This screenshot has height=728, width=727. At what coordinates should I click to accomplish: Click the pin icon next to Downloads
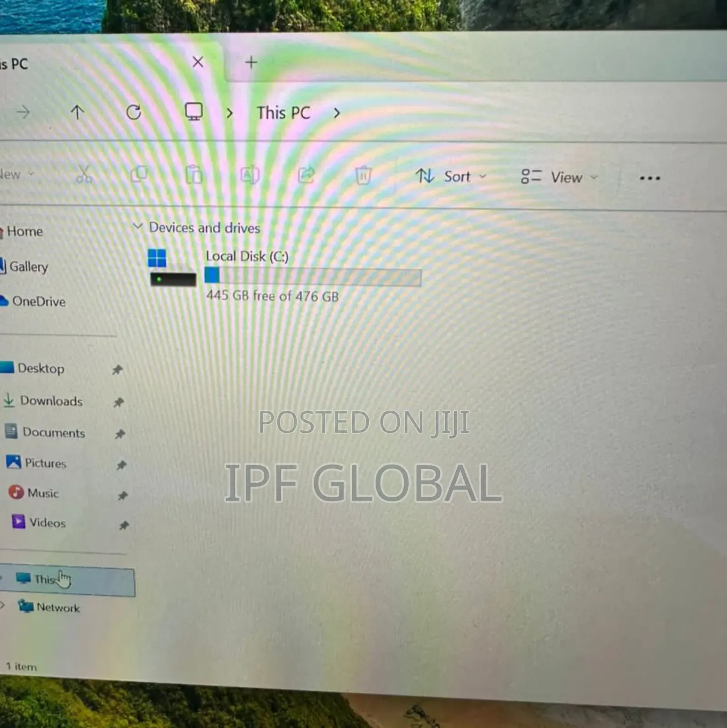click(x=119, y=402)
